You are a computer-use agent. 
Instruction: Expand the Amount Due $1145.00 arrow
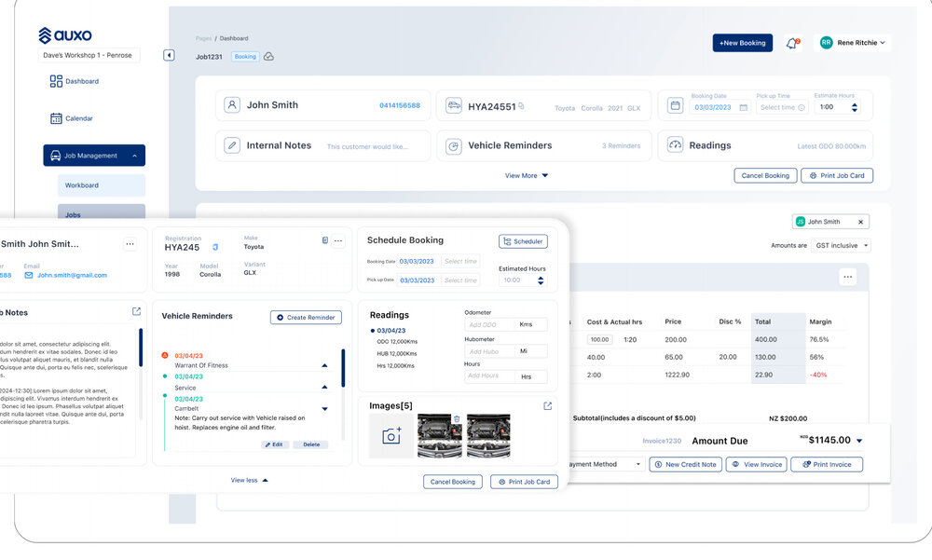tap(859, 441)
